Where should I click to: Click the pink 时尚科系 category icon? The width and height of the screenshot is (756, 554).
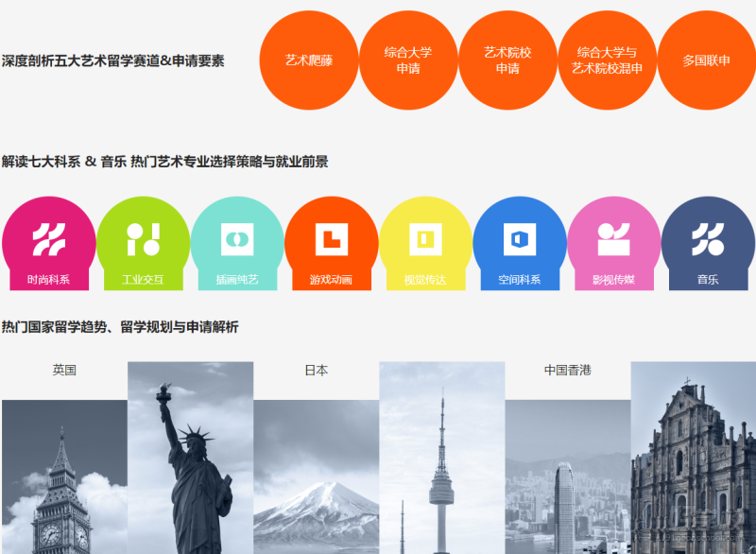click(x=48, y=242)
